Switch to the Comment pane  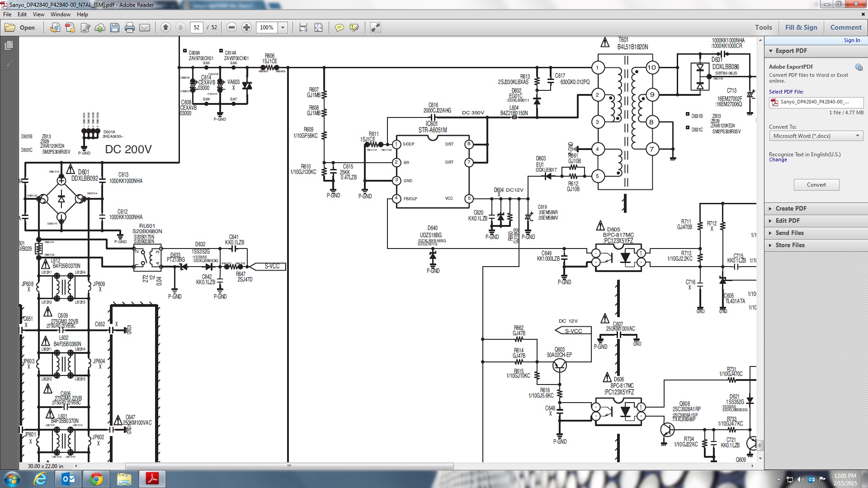pos(845,28)
